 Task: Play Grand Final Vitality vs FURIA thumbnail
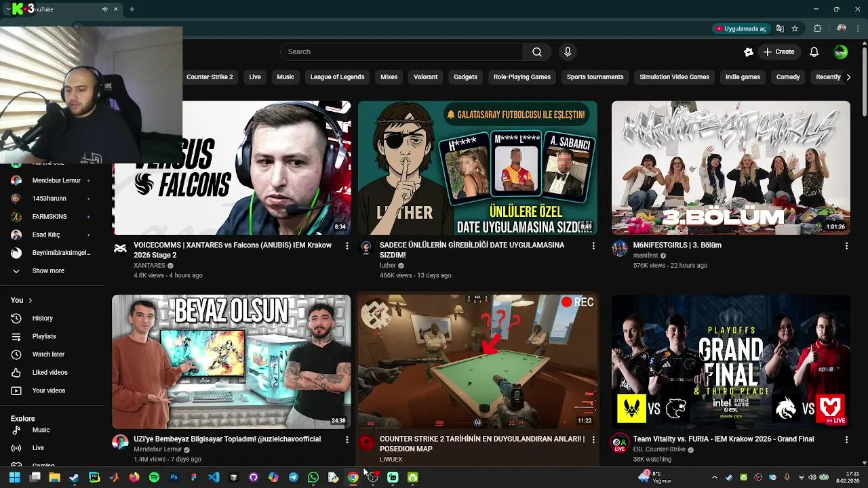pyautogui.click(x=730, y=361)
